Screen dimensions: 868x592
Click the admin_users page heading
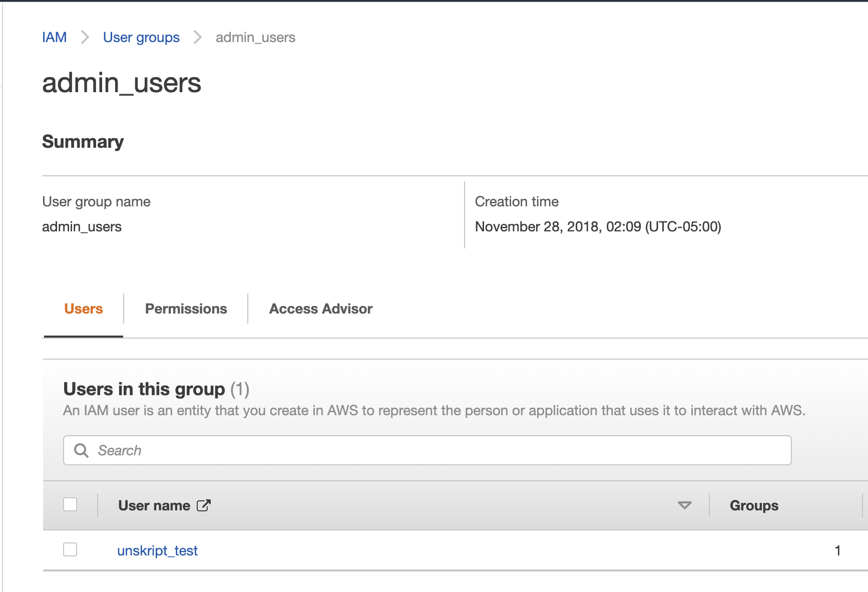(x=122, y=83)
